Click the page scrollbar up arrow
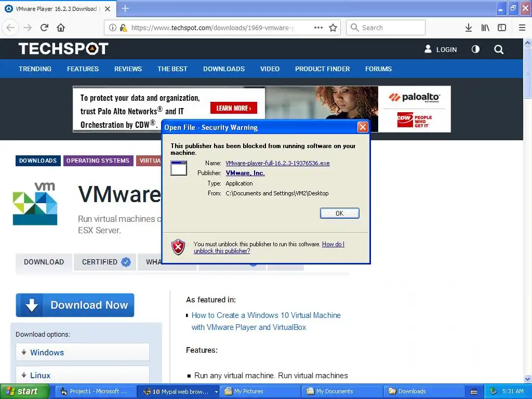Image resolution: width=532 pixels, height=399 pixels. 528,43
